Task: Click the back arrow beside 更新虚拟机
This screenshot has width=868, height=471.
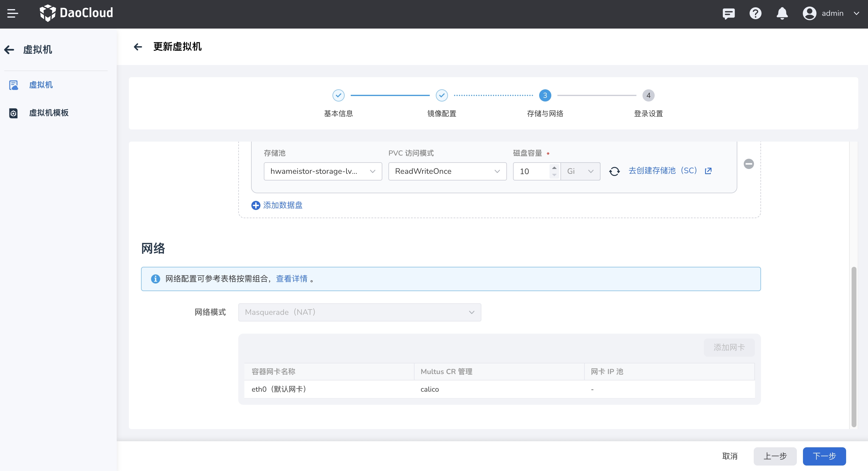Action: coord(138,46)
